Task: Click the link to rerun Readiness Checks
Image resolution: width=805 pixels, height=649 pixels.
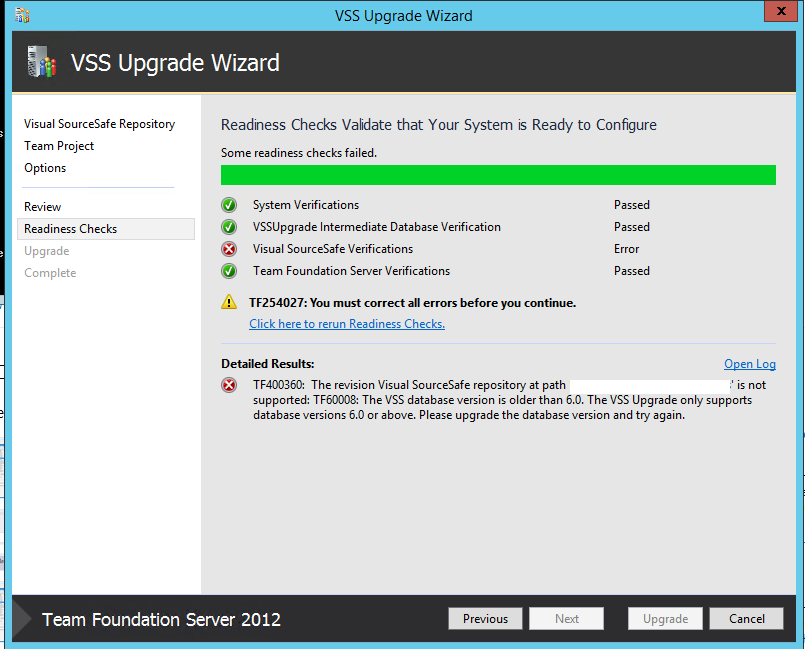Action: [344, 323]
